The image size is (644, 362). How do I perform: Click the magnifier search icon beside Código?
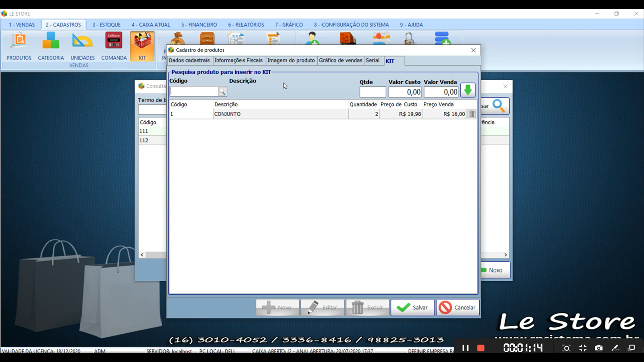point(222,92)
